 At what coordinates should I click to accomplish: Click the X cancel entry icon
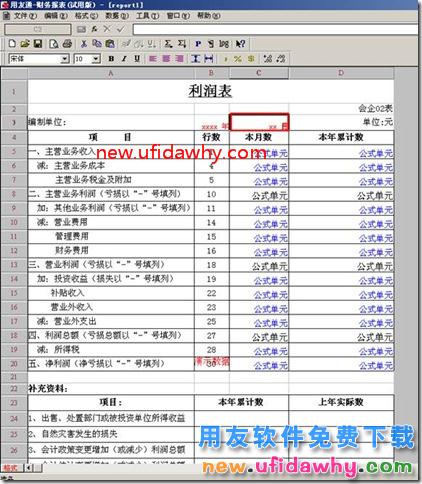[x=107, y=29]
